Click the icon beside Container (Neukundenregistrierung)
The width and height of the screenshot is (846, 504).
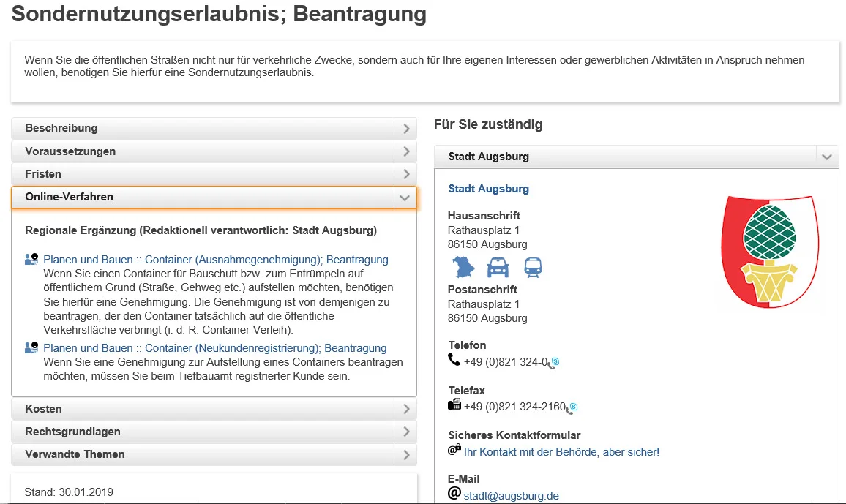point(31,347)
